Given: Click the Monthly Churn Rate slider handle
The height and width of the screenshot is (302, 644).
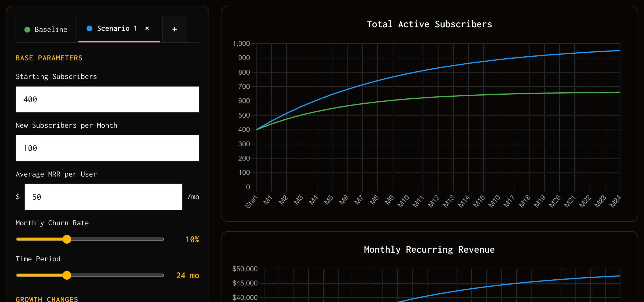Looking at the screenshot, I should click(67, 239).
